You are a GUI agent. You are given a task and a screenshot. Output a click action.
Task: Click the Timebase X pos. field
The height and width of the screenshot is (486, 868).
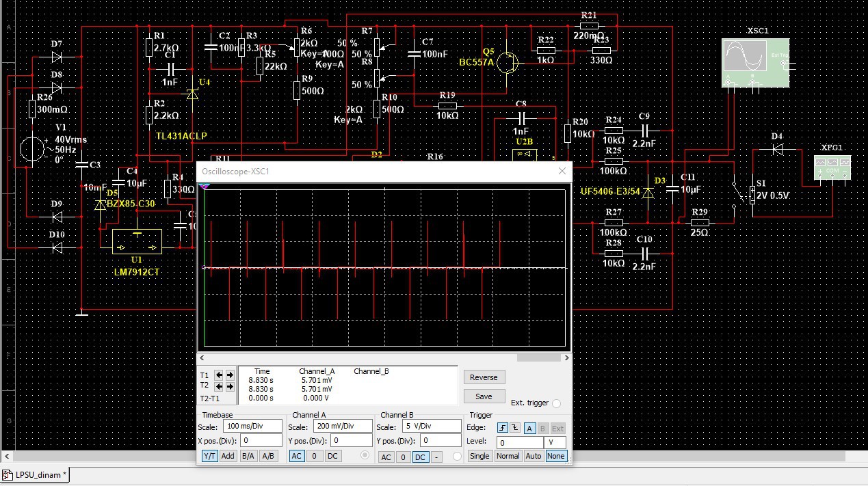pos(261,440)
